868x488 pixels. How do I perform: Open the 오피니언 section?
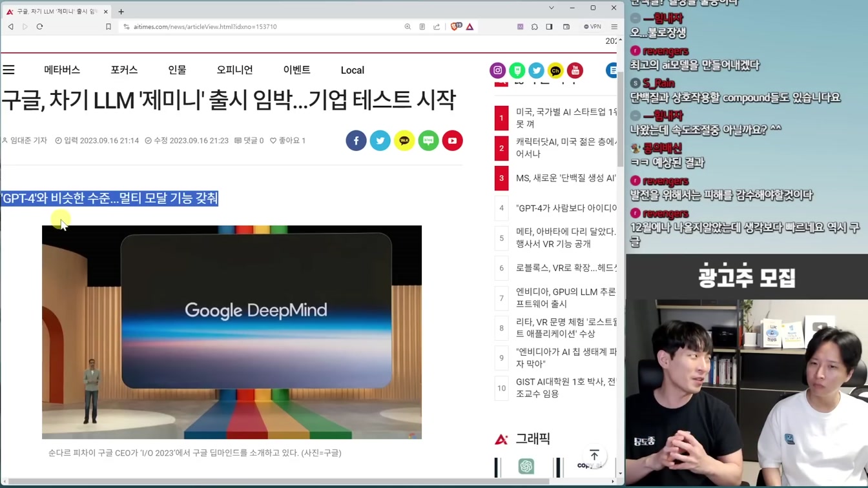234,70
